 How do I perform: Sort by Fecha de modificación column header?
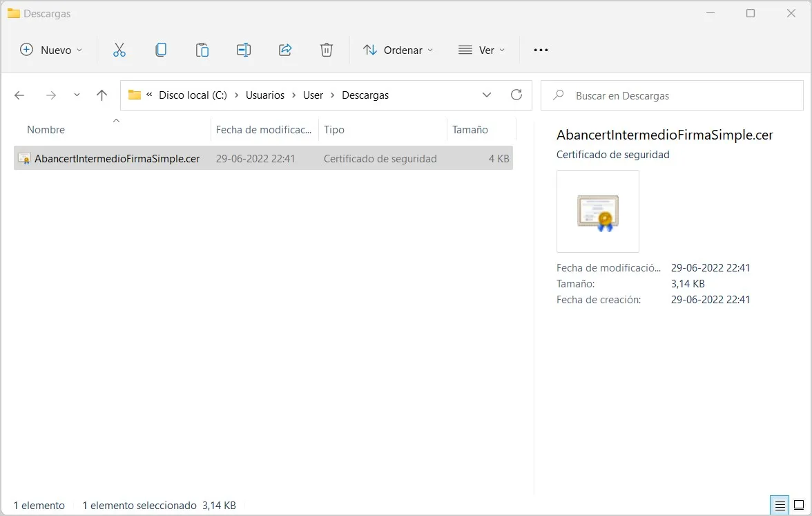(264, 130)
